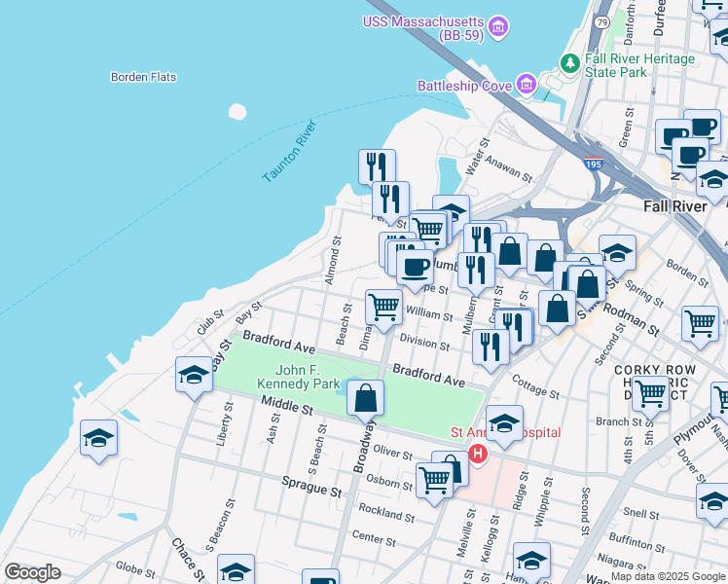
Task: Click the Division St label
Action: click(x=424, y=343)
